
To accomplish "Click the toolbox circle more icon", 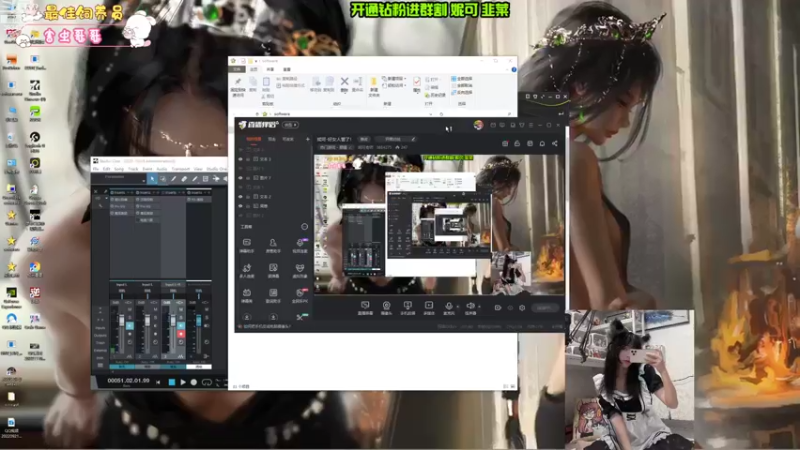I will [x=305, y=227].
